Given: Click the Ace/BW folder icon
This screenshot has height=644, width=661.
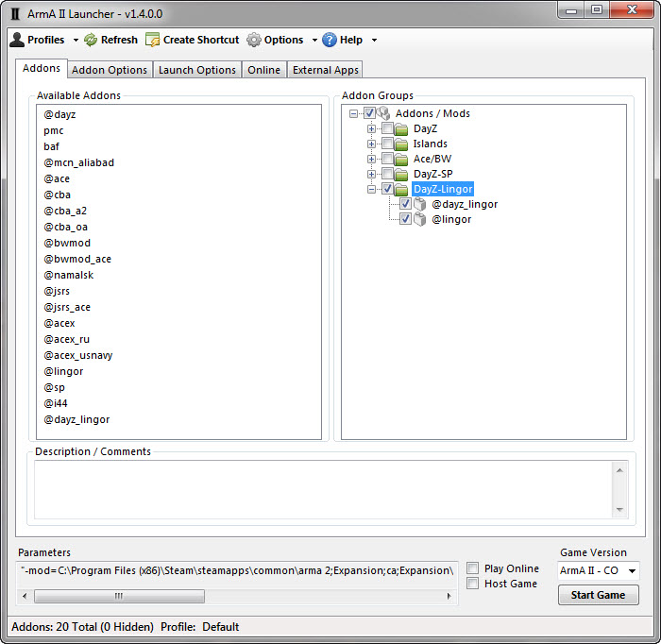Looking at the screenshot, I should [x=401, y=160].
